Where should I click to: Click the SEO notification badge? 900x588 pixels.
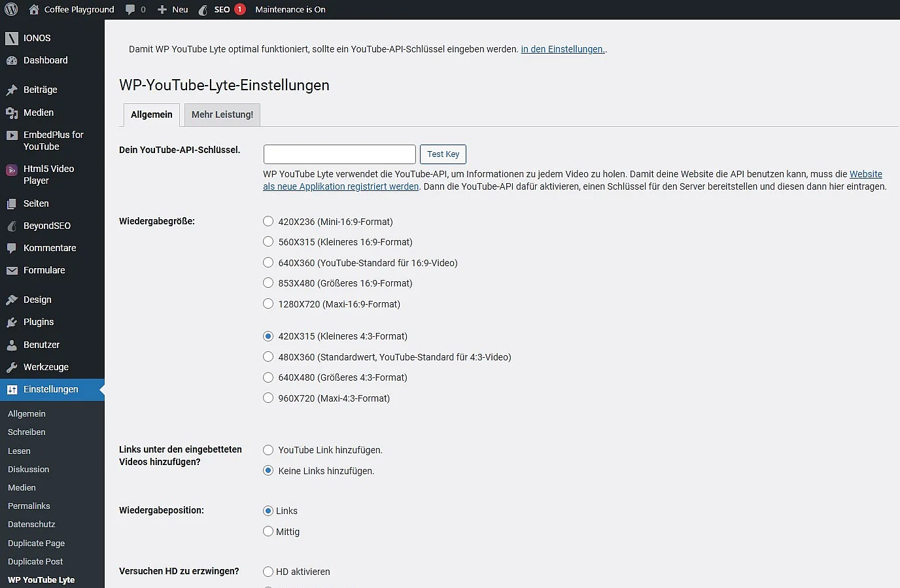[240, 9]
